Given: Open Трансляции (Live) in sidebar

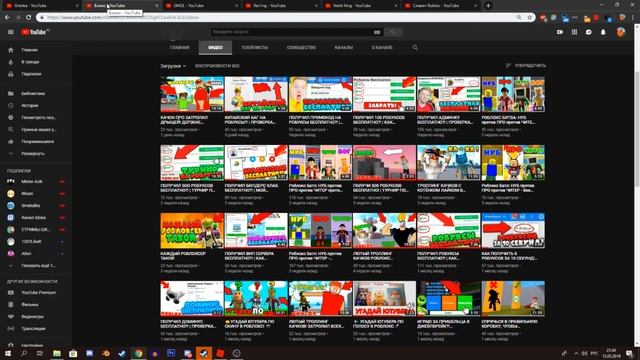Looking at the screenshot, I should pos(36,329).
